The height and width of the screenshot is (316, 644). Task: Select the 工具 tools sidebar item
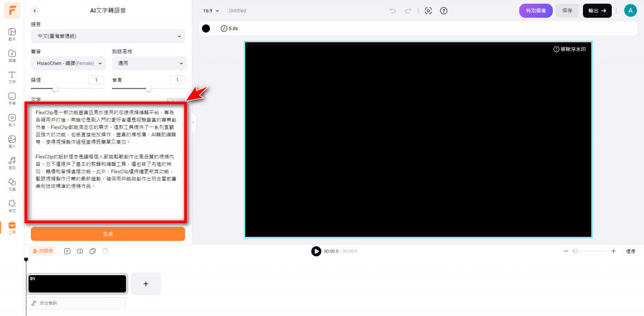pos(12,227)
